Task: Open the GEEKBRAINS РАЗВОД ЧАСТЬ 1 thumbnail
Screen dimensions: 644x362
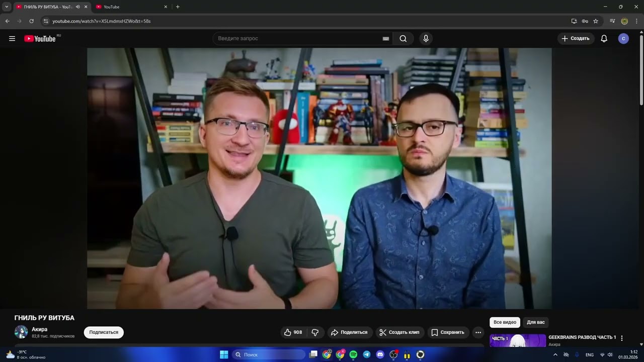Action: coord(518,341)
